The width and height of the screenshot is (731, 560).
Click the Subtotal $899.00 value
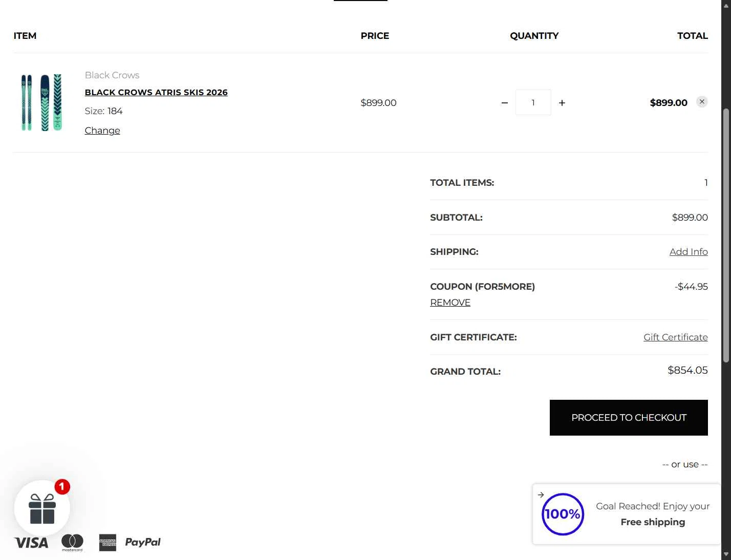point(690,218)
